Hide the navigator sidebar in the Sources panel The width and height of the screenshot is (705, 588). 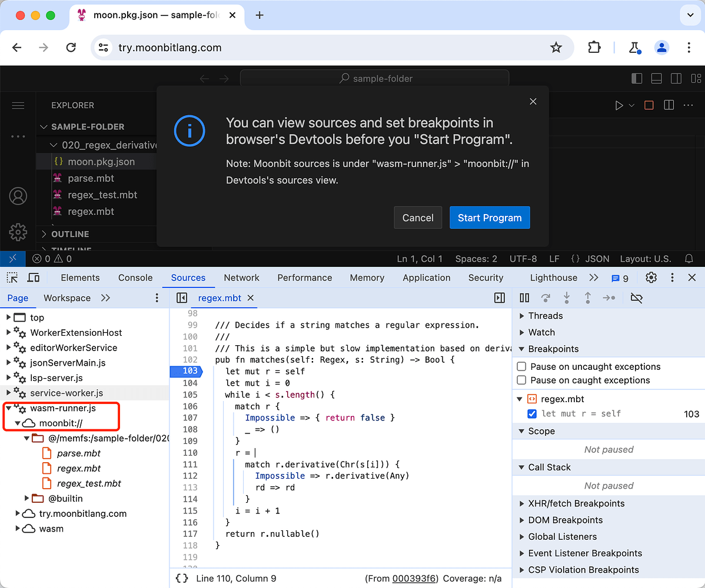coord(182,298)
